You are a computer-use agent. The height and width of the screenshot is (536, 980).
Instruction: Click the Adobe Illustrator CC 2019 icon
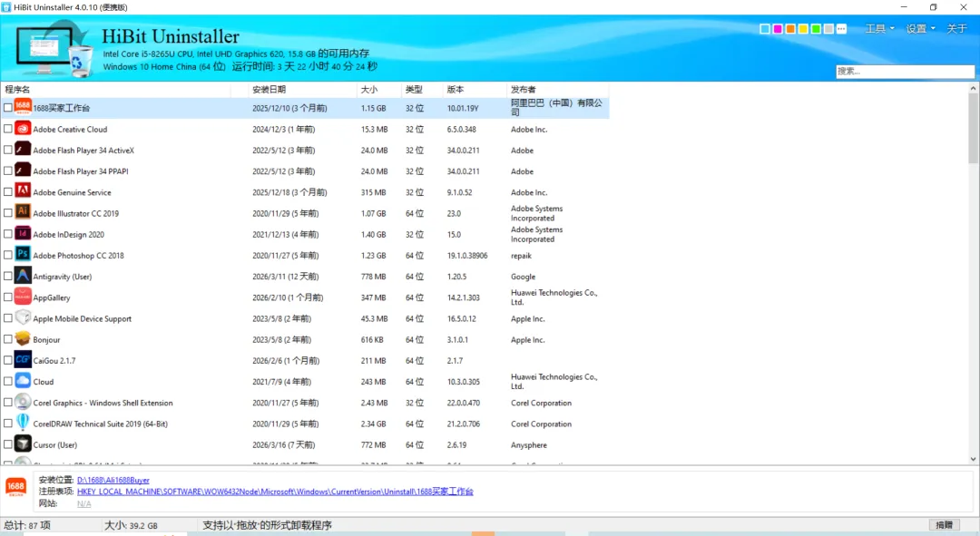click(23, 213)
